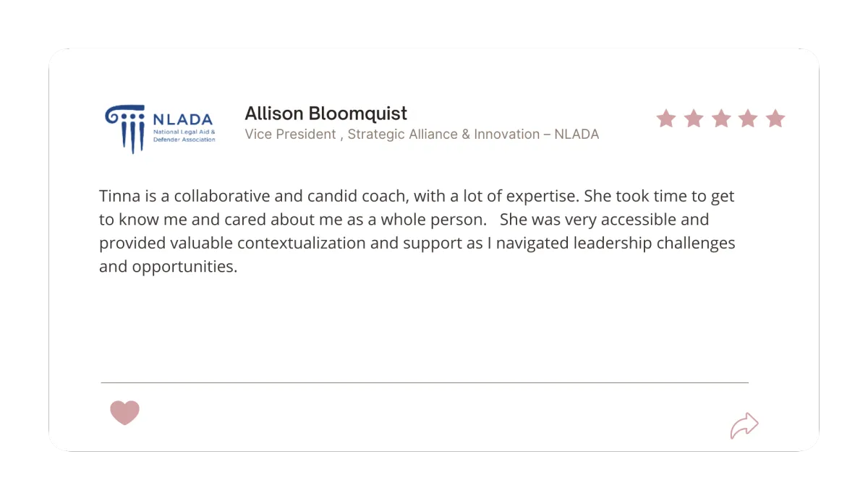This screenshot has width=868, height=488.
Task: Click the fifth star in the rating
Action: click(775, 118)
